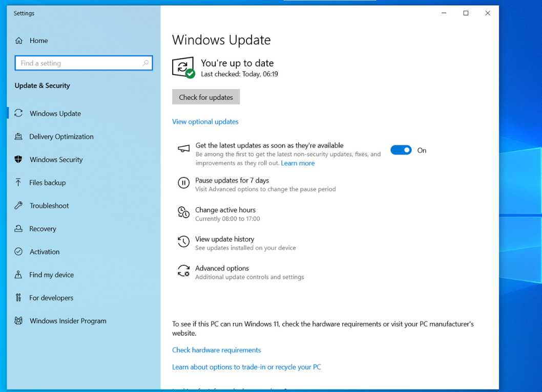Click the Windows Security shield icon
Image resolution: width=542 pixels, height=392 pixels.
tap(19, 160)
